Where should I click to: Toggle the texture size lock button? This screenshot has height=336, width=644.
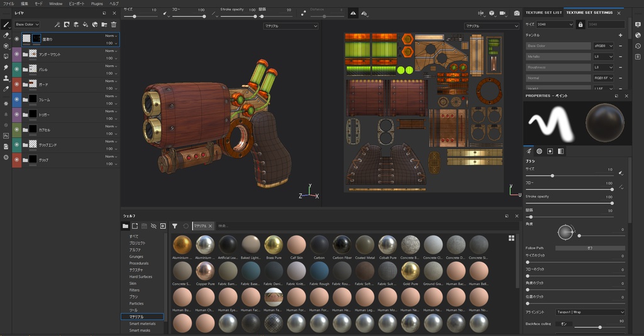pyautogui.click(x=580, y=25)
